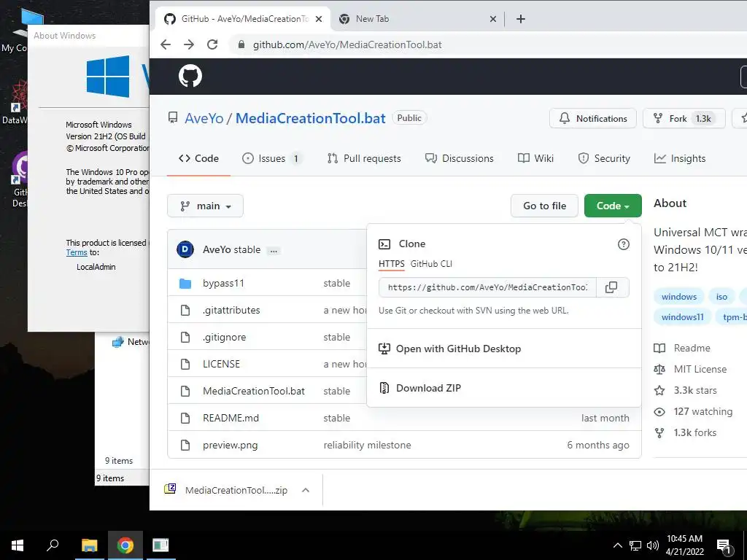Click the book icon next to Readme
747x560 pixels.
[x=659, y=348]
